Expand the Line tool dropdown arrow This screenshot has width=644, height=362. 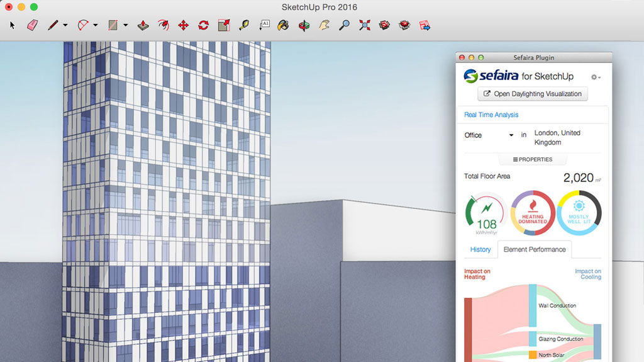65,25
